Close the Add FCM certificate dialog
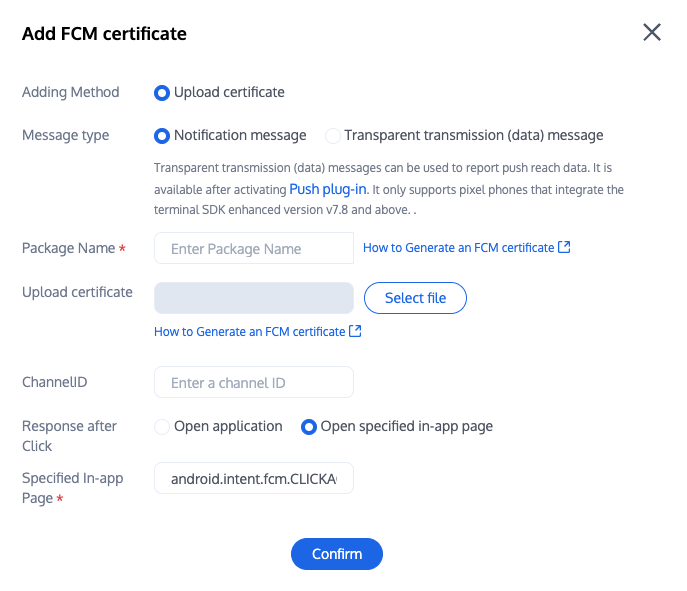Image resolution: width=687 pixels, height=591 pixels. tap(652, 32)
